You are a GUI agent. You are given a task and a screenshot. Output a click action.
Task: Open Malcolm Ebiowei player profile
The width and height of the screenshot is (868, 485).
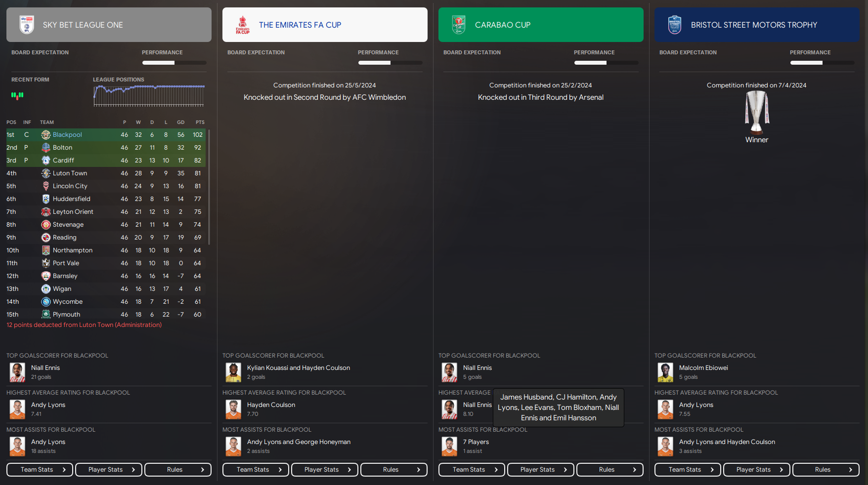point(703,368)
